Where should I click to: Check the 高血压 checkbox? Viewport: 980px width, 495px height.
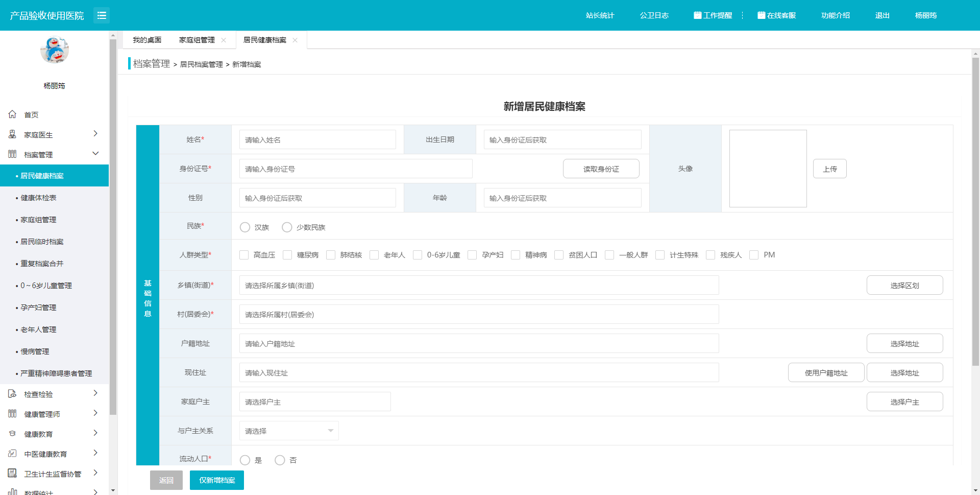(x=244, y=255)
